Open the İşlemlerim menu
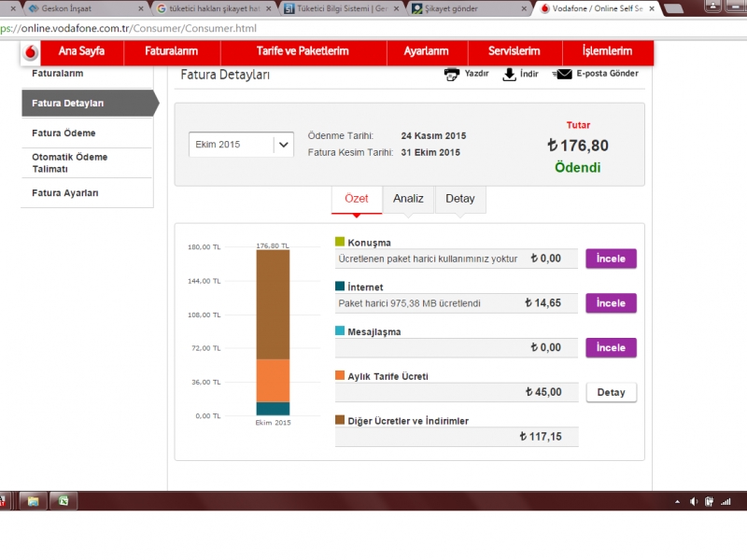The height and width of the screenshot is (560, 747). point(608,51)
